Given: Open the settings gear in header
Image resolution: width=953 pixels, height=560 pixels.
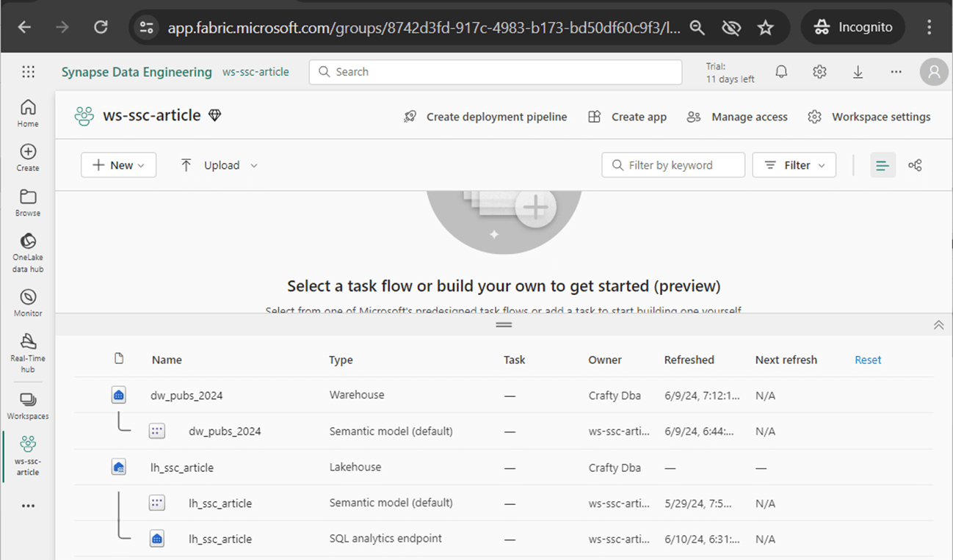Looking at the screenshot, I should pos(819,72).
